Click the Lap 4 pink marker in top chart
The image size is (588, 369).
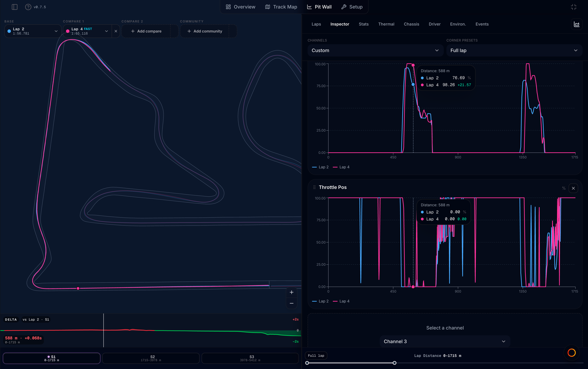pyautogui.click(x=413, y=65)
